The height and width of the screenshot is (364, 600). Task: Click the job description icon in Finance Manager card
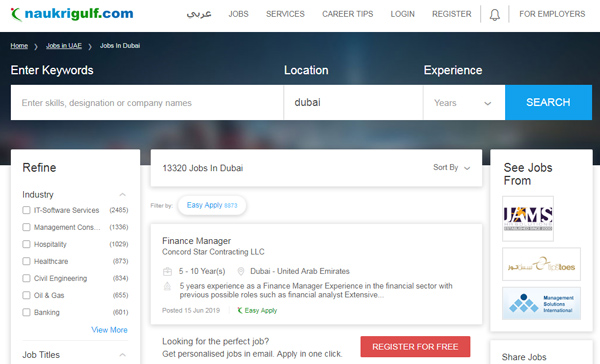coord(167,286)
